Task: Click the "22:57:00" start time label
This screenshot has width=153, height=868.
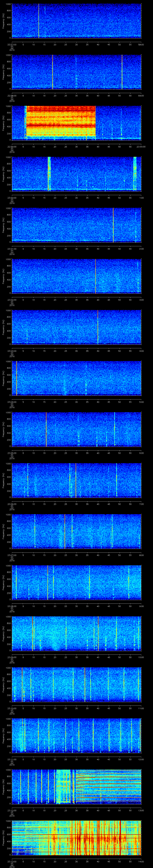Action: point(12,44)
